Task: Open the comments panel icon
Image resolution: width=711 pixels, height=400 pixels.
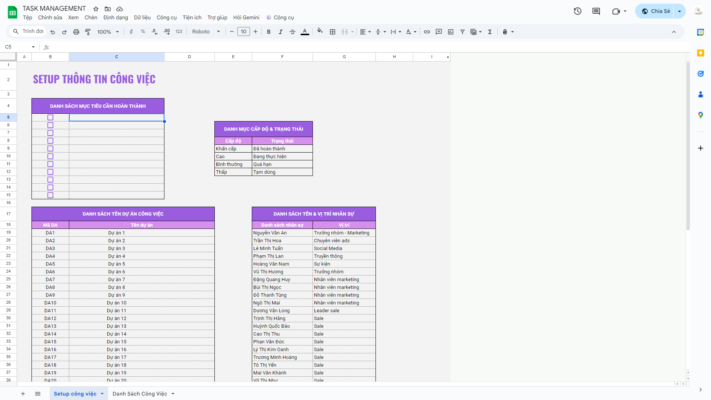Action: coord(596,11)
